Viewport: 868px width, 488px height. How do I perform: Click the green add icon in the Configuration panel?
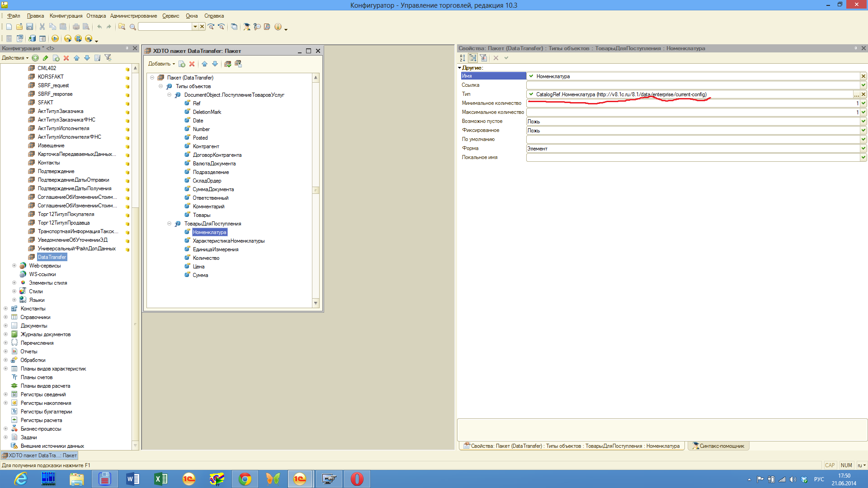click(35, 58)
